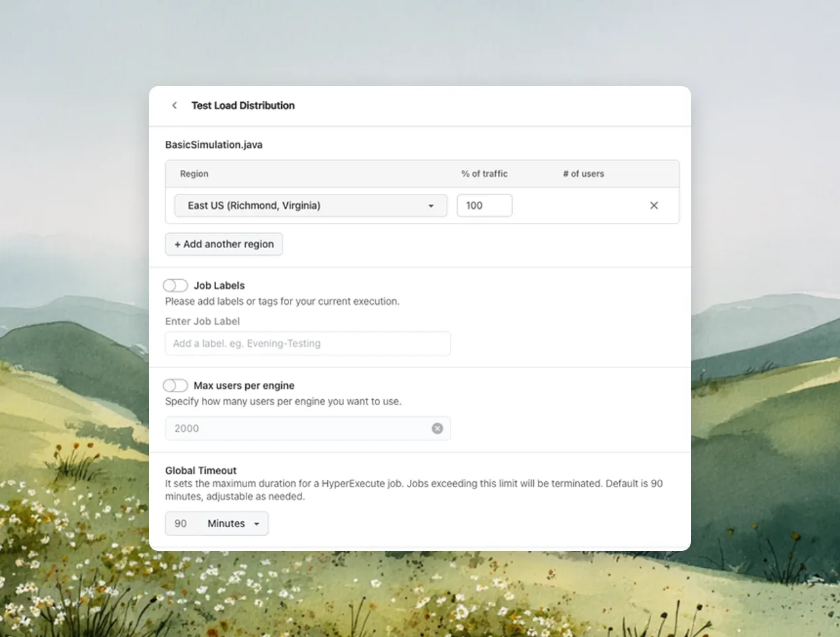Click the % of traffic column header
The image size is (840, 637).
tap(484, 173)
